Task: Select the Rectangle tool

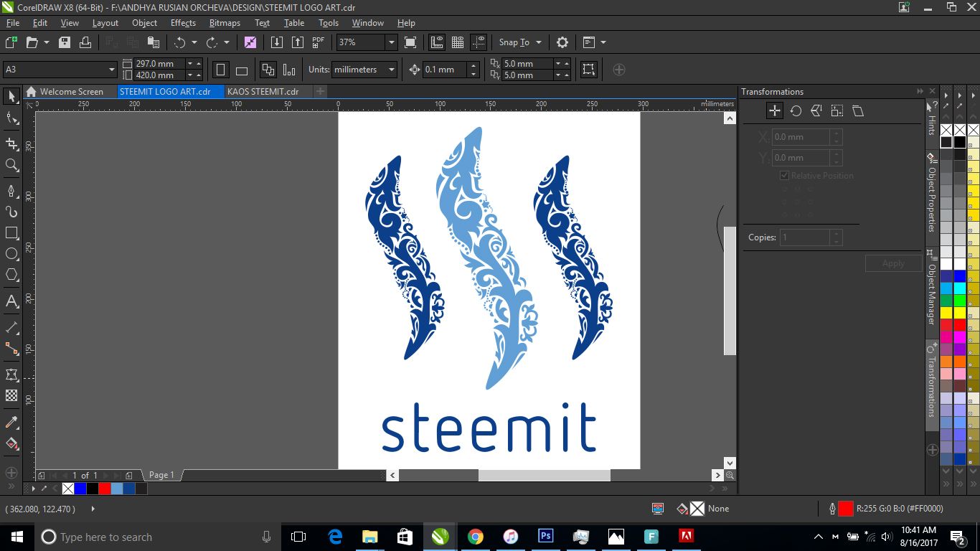Action: [11, 232]
